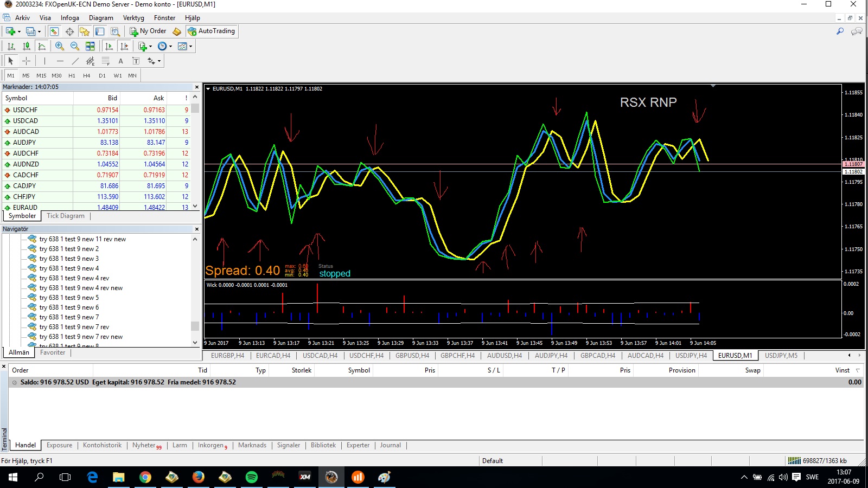The width and height of the screenshot is (868, 488).
Task: Open the Strategy Tester icon
Action: pyautogui.click(x=115, y=31)
